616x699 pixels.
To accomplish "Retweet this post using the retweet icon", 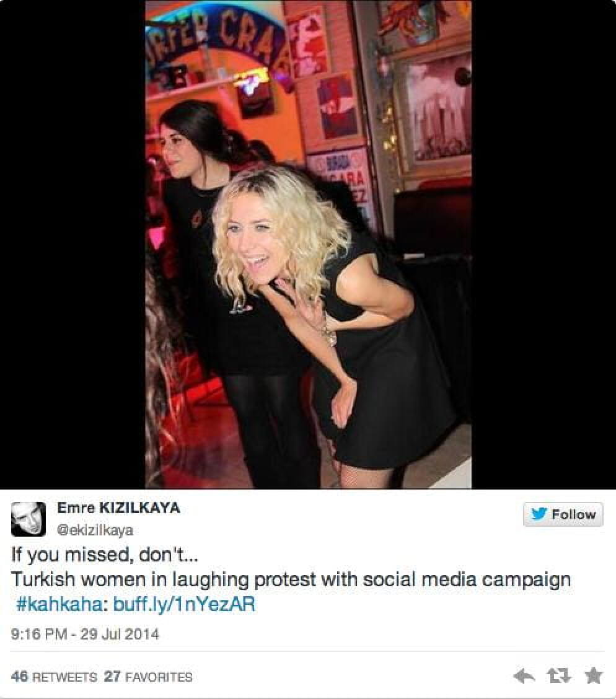I will pos(558,676).
